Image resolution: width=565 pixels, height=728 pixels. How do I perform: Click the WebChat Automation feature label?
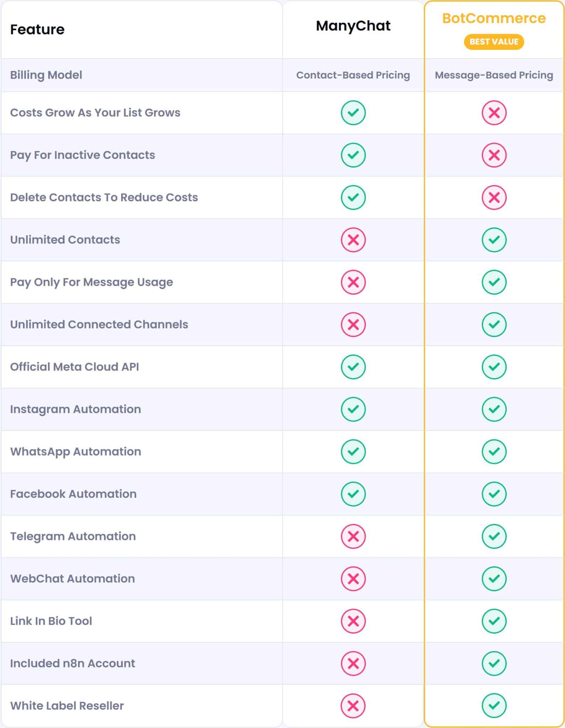tap(73, 579)
